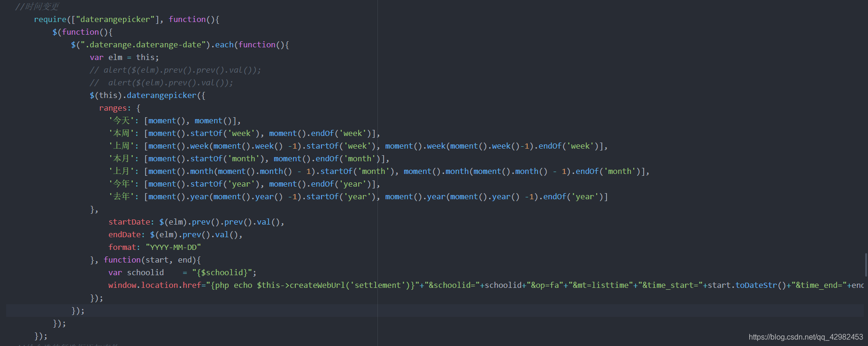868x346 pixels.
Task: Click the 'ranges:' property name
Action: [x=115, y=108]
